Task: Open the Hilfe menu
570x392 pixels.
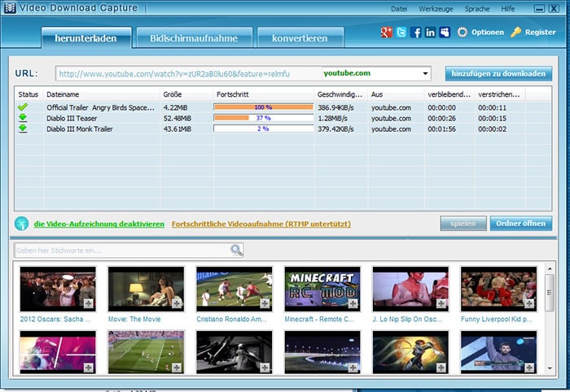Action: click(508, 9)
